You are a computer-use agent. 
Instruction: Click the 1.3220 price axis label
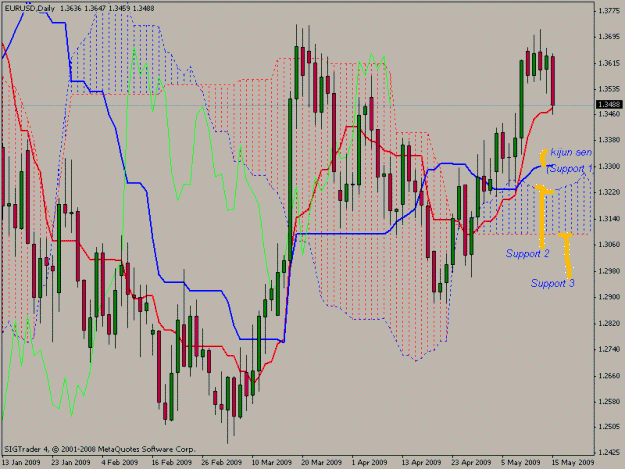609,192
